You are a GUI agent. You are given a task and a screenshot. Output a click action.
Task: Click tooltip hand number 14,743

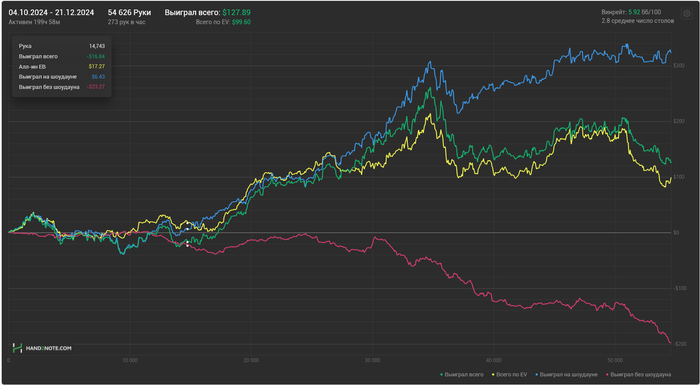97,46
